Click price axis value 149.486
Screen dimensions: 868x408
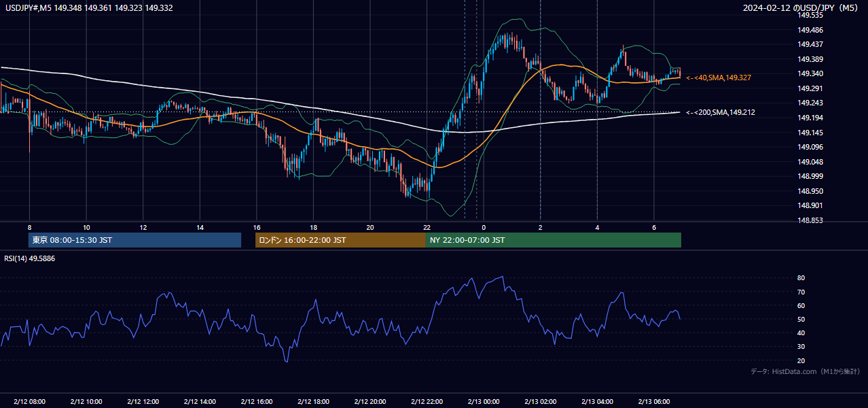(x=810, y=30)
